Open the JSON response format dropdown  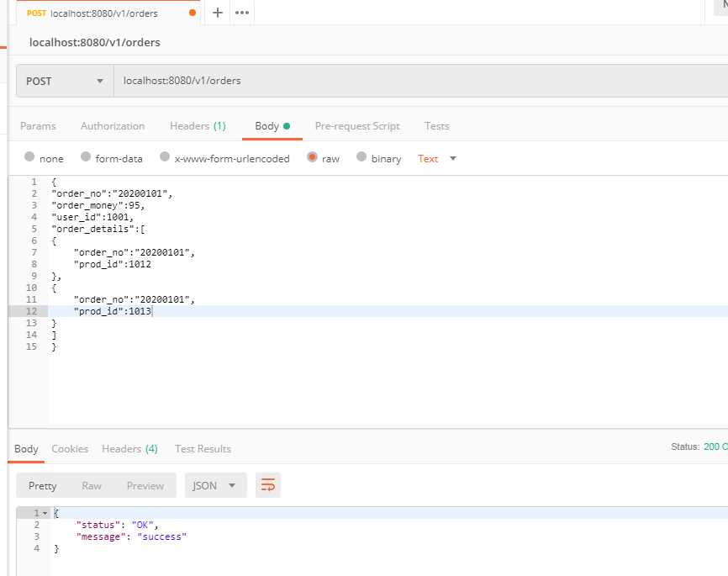[215, 485]
